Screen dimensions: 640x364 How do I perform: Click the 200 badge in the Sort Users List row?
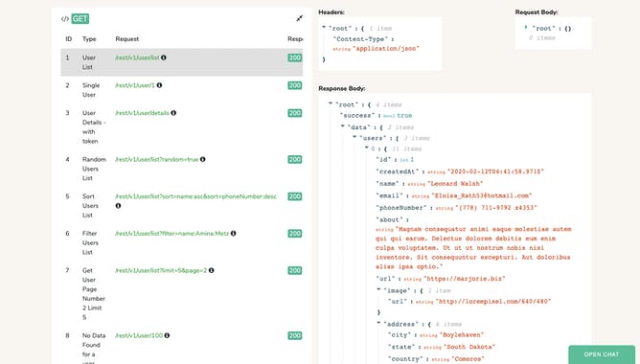click(295, 196)
